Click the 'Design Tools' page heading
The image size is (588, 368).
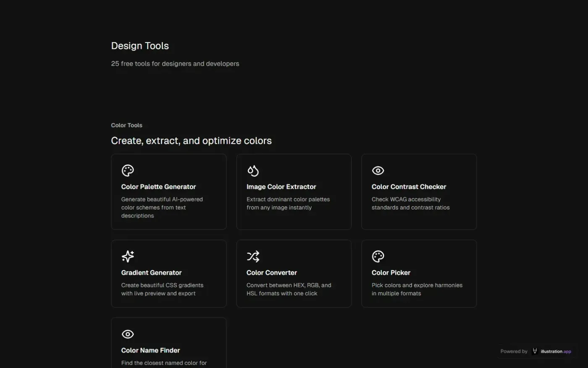tap(140, 46)
